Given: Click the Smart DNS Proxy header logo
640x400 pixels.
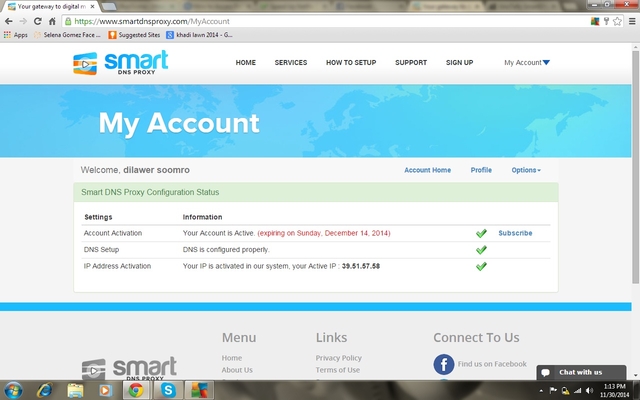Looking at the screenshot, I should [x=121, y=63].
